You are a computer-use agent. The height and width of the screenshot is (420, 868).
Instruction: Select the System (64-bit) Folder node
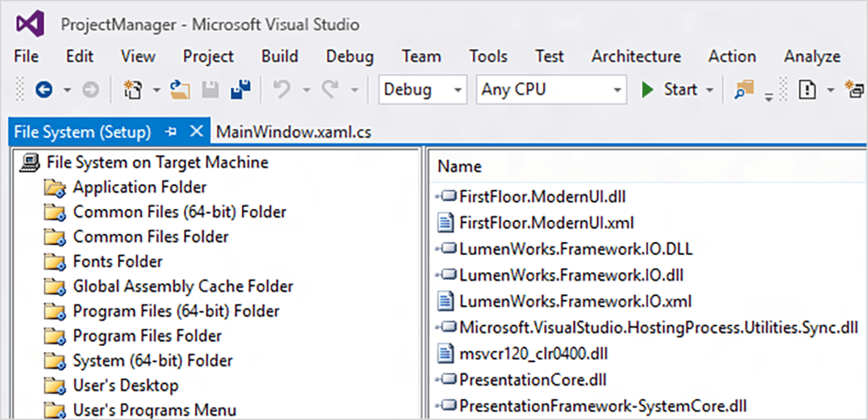click(x=153, y=360)
